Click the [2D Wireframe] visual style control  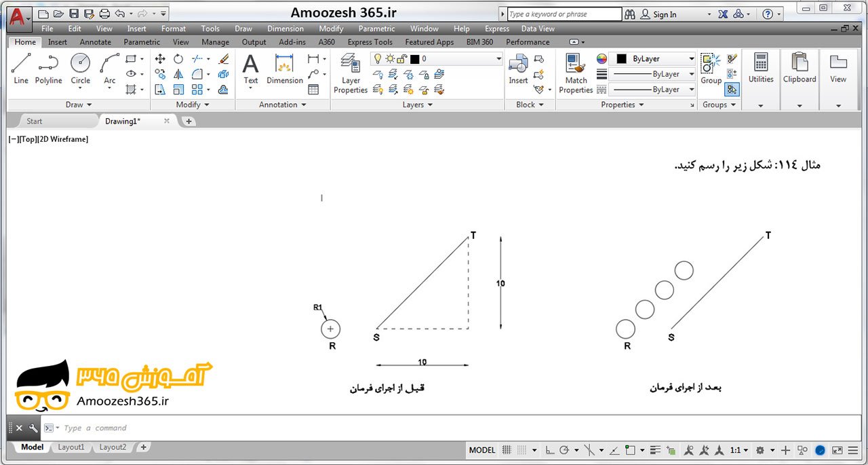tap(63, 139)
